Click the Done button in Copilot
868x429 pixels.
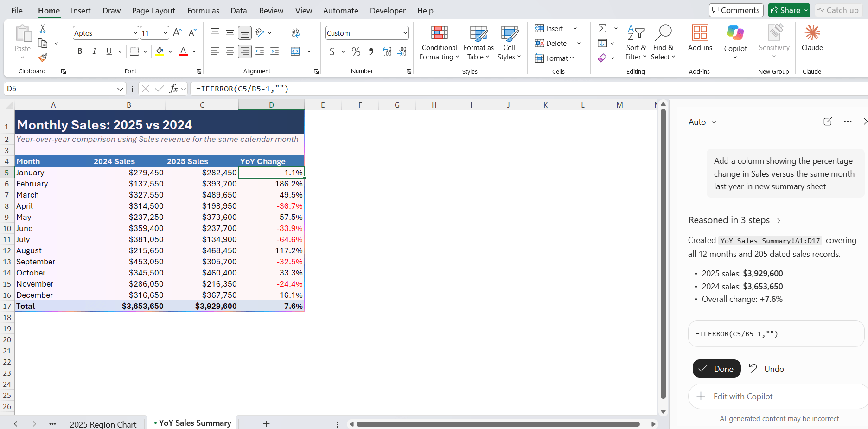coord(716,369)
